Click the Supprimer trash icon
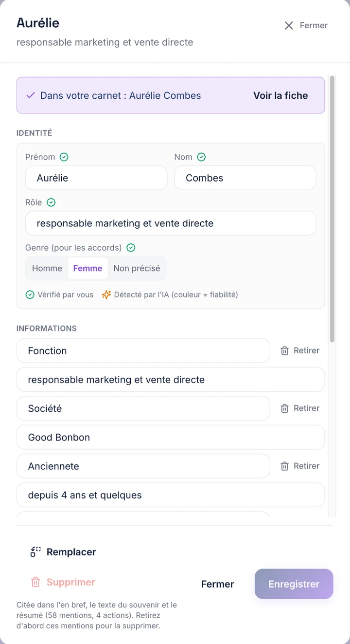The image size is (350, 644). tap(35, 582)
